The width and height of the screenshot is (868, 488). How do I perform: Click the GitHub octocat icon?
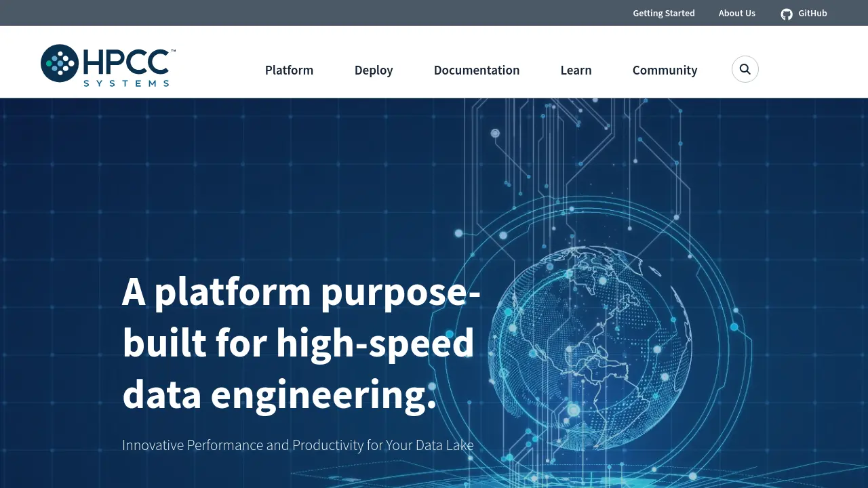[787, 14]
